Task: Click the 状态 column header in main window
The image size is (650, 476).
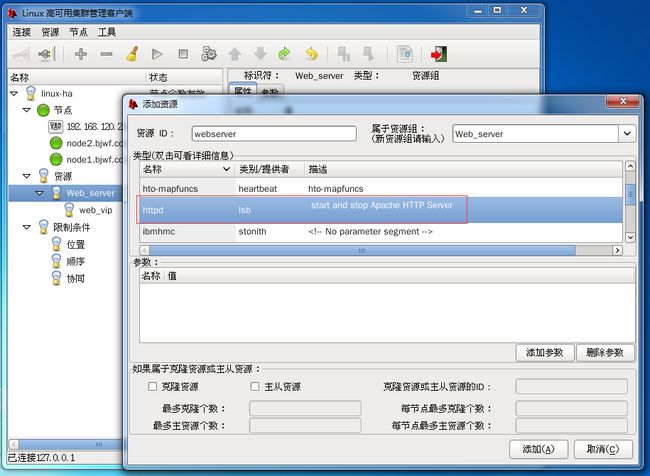Action: coord(184,77)
